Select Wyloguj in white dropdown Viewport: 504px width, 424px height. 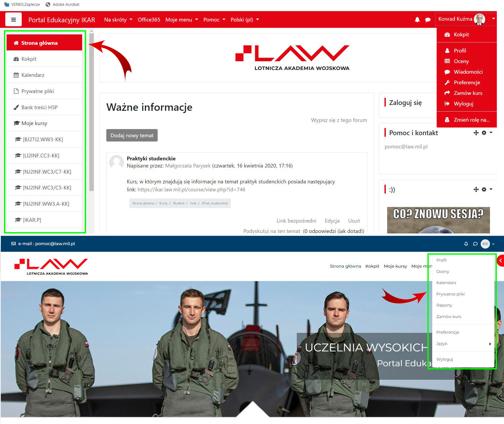[x=463, y=359]
